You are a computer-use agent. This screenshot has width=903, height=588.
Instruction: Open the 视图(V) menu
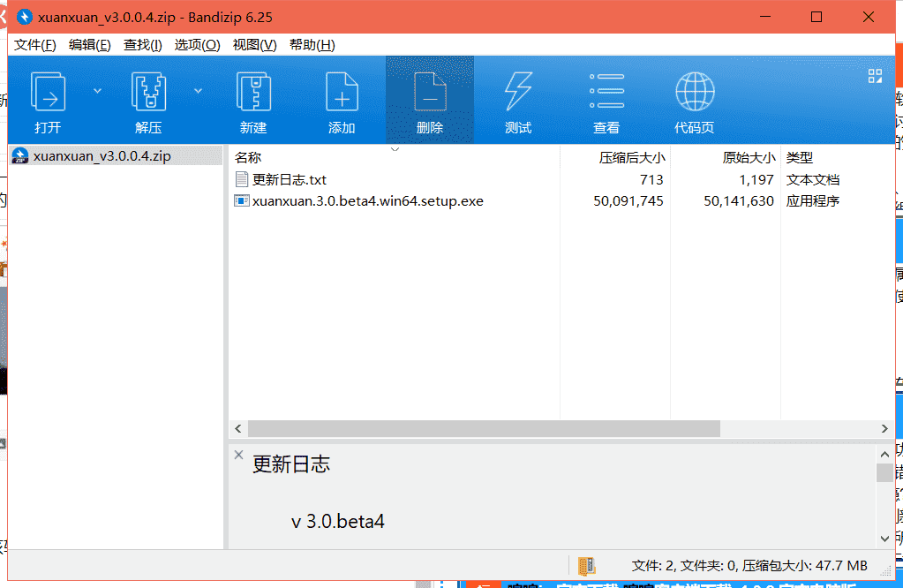tap(254, 45)
